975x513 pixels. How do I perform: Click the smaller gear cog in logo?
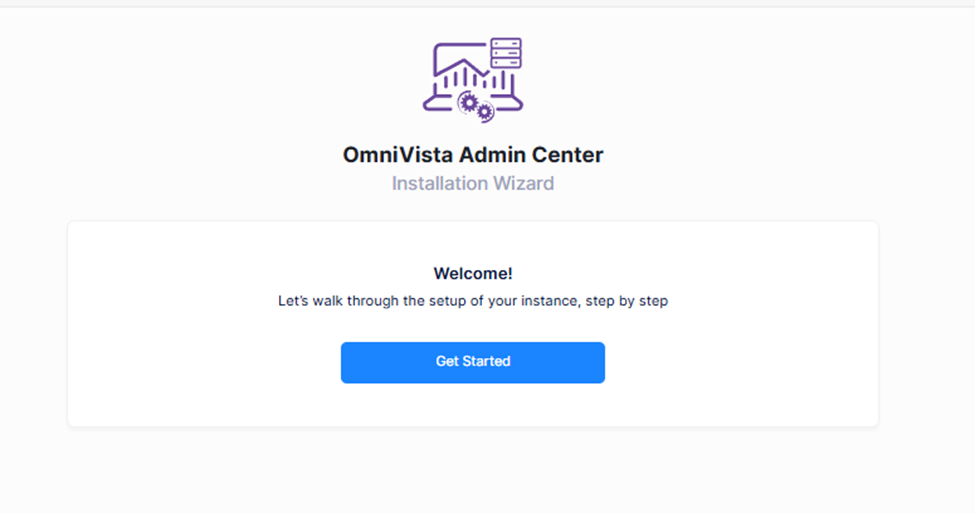485,112
